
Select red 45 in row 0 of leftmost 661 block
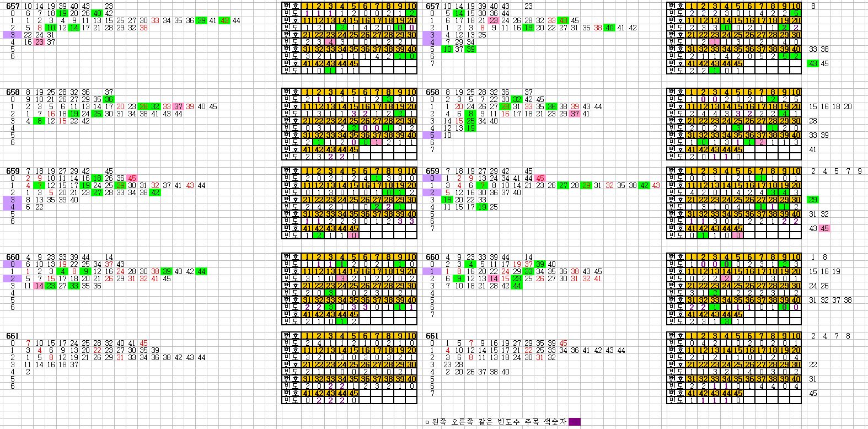143,343
